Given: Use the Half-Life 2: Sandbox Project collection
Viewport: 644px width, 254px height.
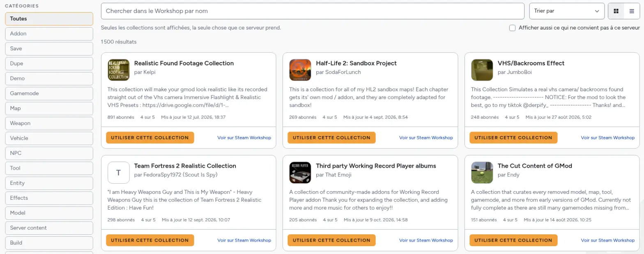Looking at the screenshot, I should tap(332, 138).
